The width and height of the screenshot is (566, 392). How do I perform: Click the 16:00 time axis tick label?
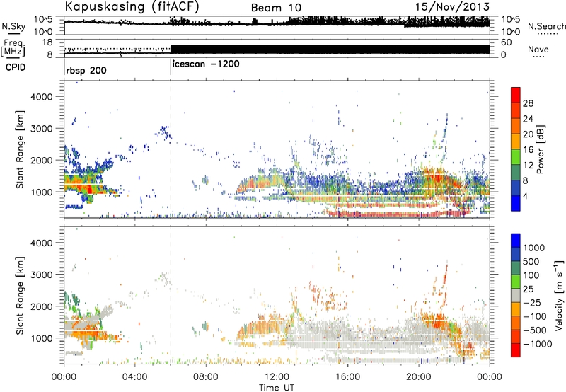coord(347,377)
